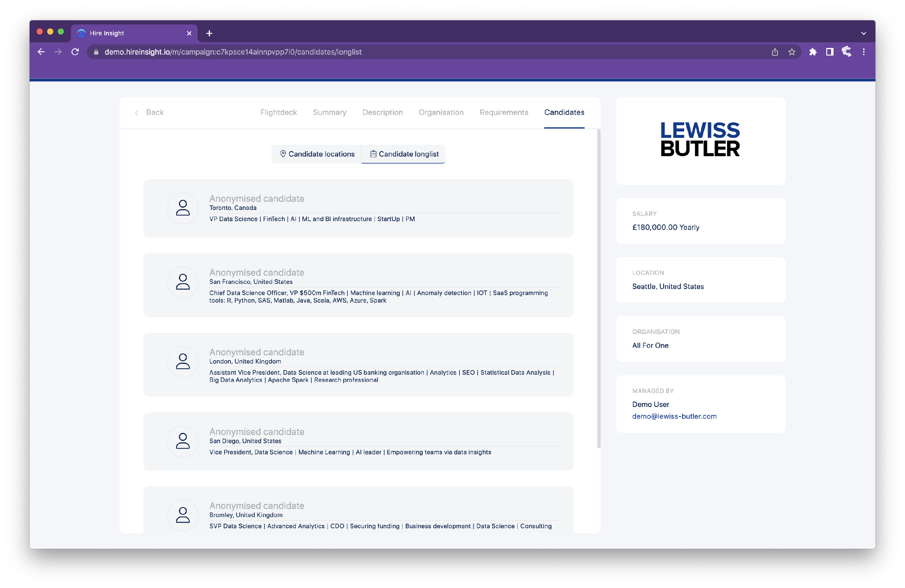Click the Toronto candidate avatar icon
This screenshot has height=588, width=905.
(183, 208)
